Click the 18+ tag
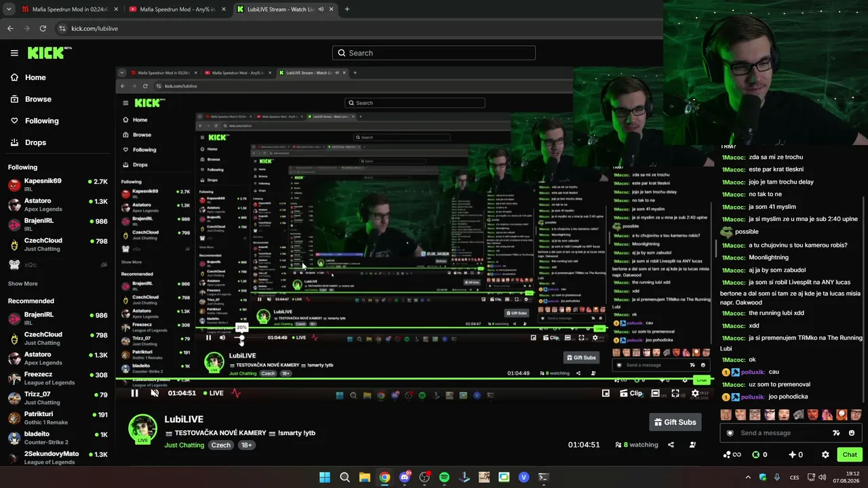 247,445
